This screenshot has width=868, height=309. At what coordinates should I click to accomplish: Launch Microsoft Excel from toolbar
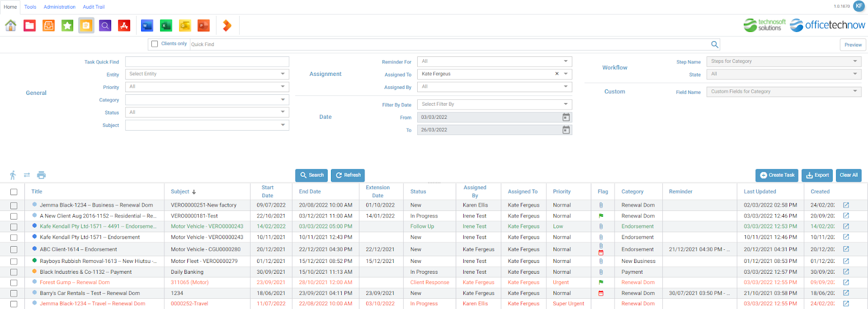coord(166,25)
